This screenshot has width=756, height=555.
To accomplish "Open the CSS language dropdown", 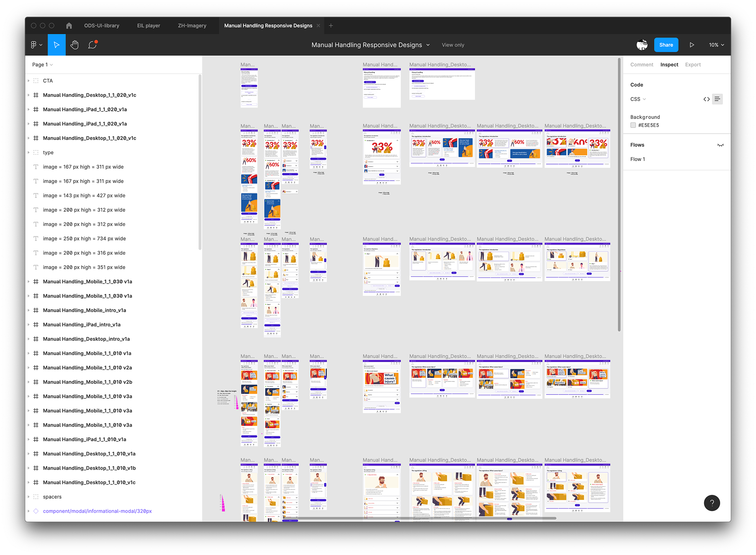I will coord(638,99).
